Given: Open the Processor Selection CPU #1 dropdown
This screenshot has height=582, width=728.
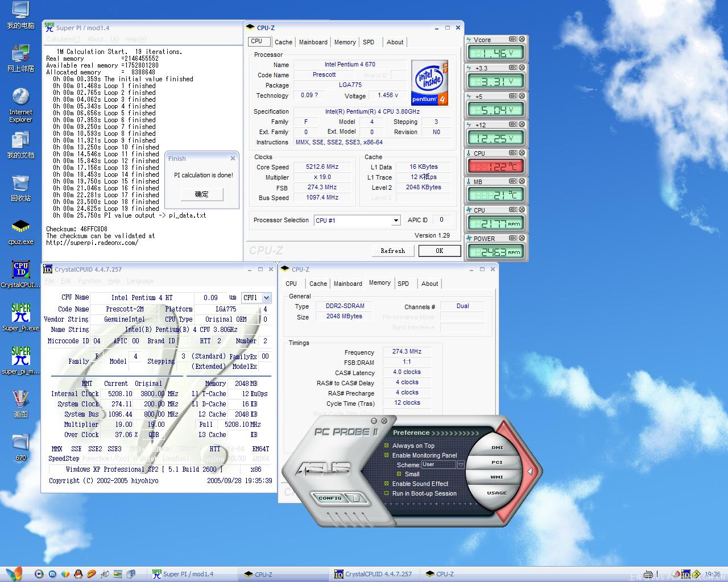Looking at the screenshot, I should coord(396,221).
